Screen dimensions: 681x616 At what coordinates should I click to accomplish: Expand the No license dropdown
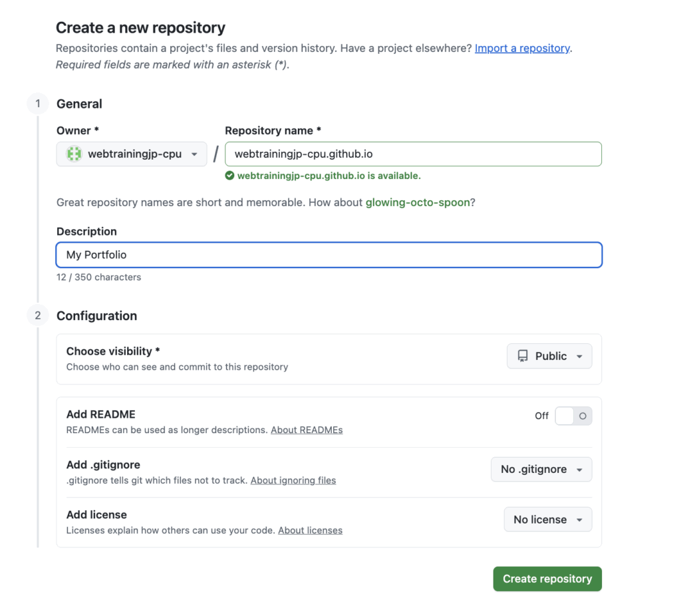click(x=548, y=520)
